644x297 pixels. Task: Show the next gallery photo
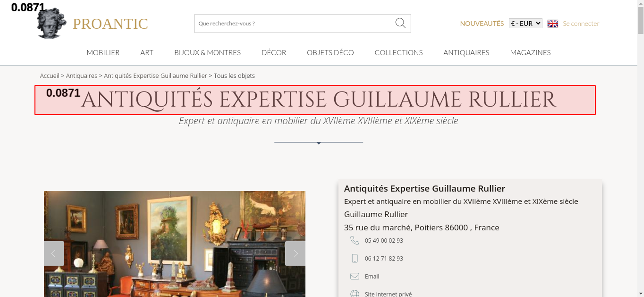click(x=295, y=254)
